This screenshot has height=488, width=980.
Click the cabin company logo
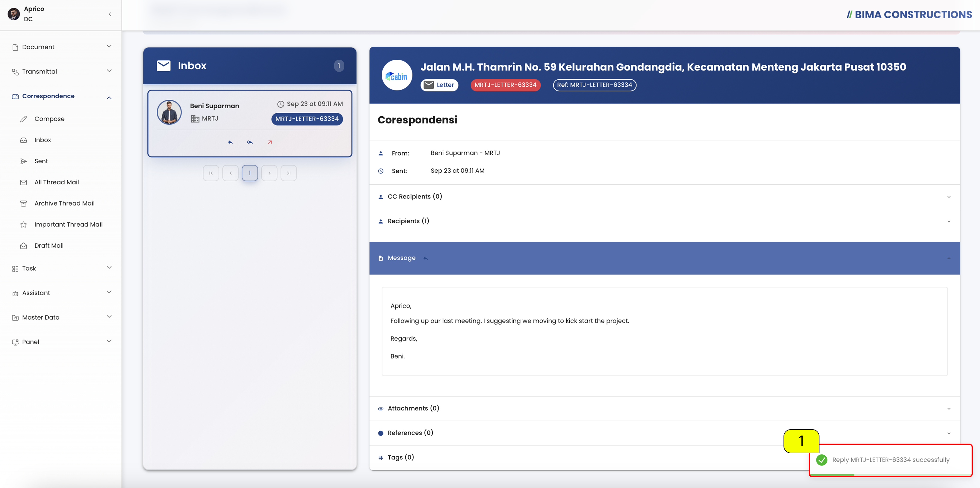click(x=397, y=75)
